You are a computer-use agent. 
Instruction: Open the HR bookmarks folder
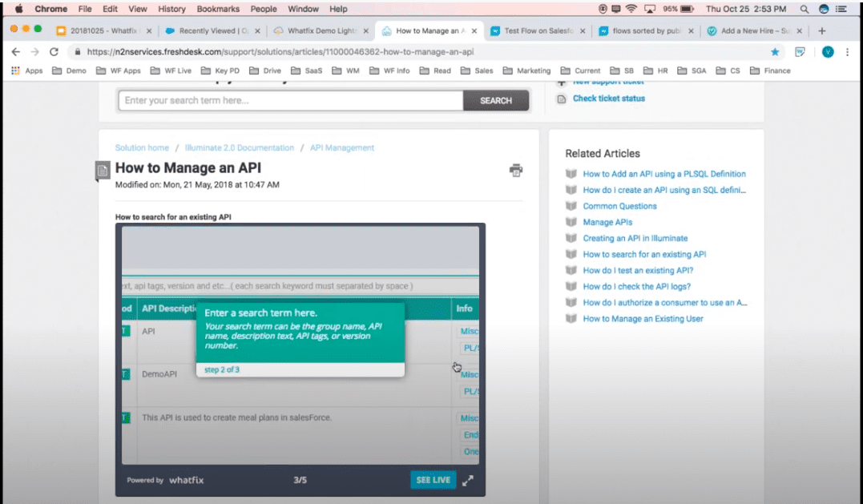655,71
